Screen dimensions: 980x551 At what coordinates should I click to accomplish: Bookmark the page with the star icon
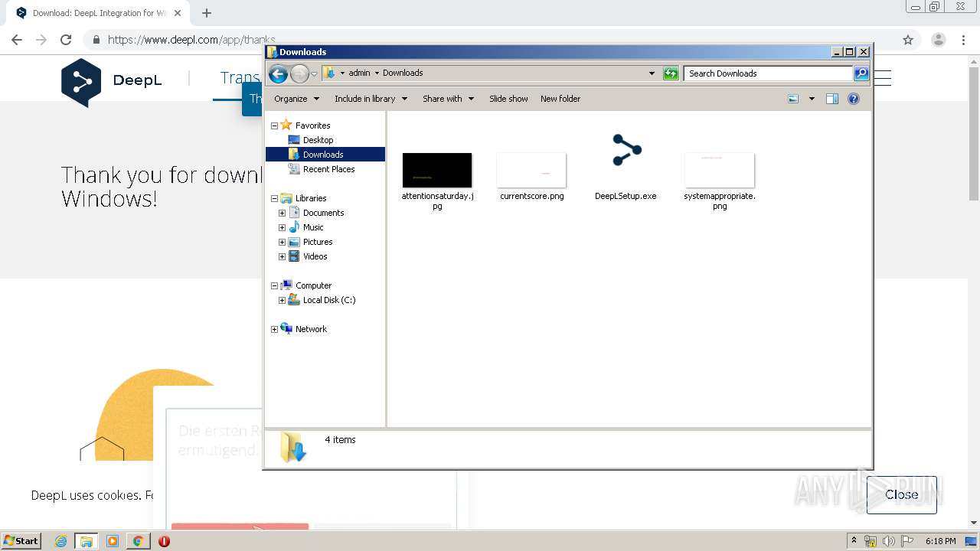(908, 40)
